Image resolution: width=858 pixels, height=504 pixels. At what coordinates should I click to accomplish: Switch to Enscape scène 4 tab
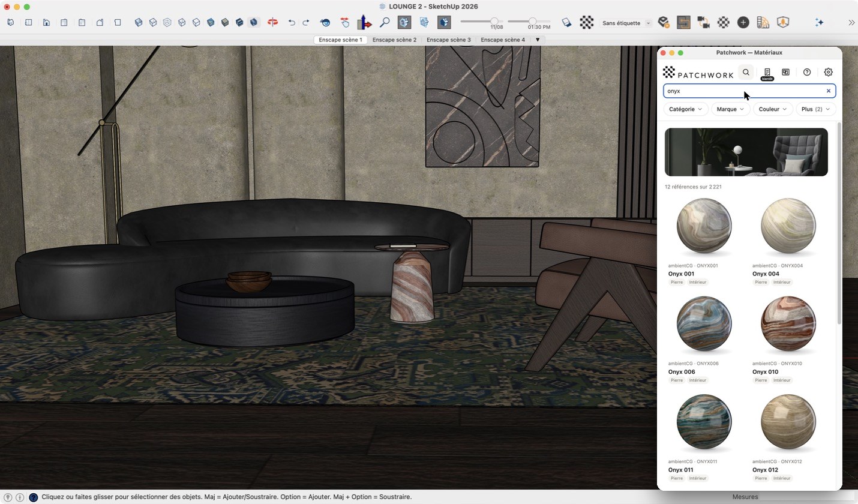click(503, 40)
